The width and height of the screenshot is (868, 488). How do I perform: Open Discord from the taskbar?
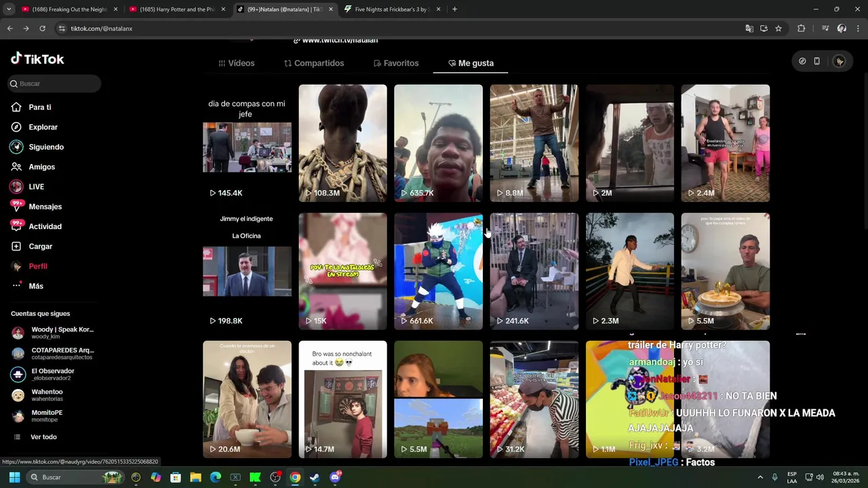point(334,477)
